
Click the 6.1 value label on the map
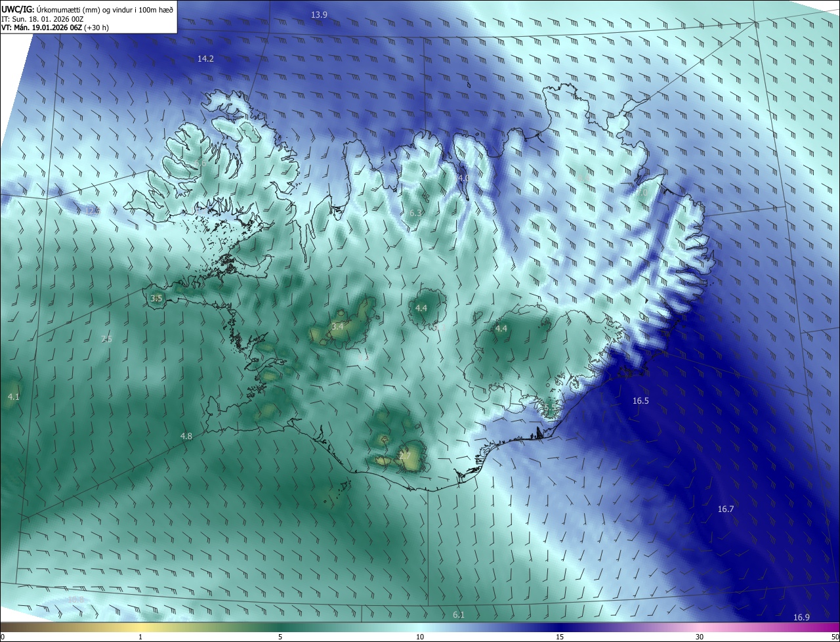pos(459,614)
